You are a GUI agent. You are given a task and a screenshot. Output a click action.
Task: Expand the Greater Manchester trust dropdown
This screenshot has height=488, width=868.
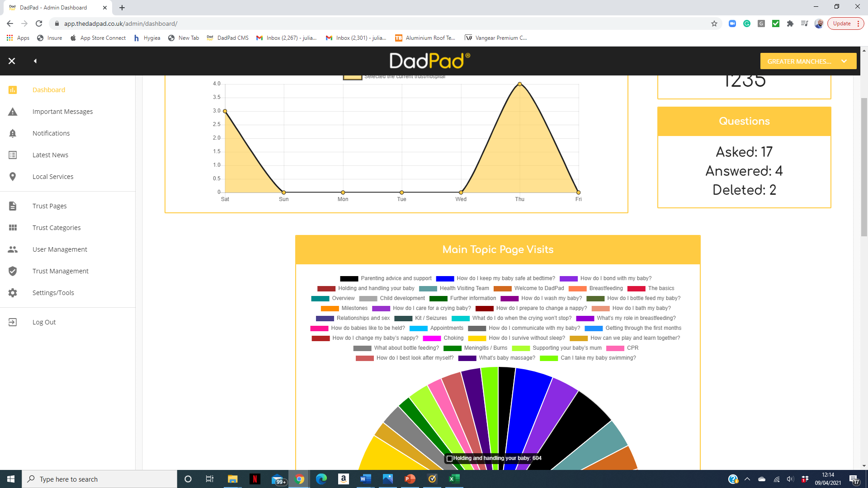[808, 61]
